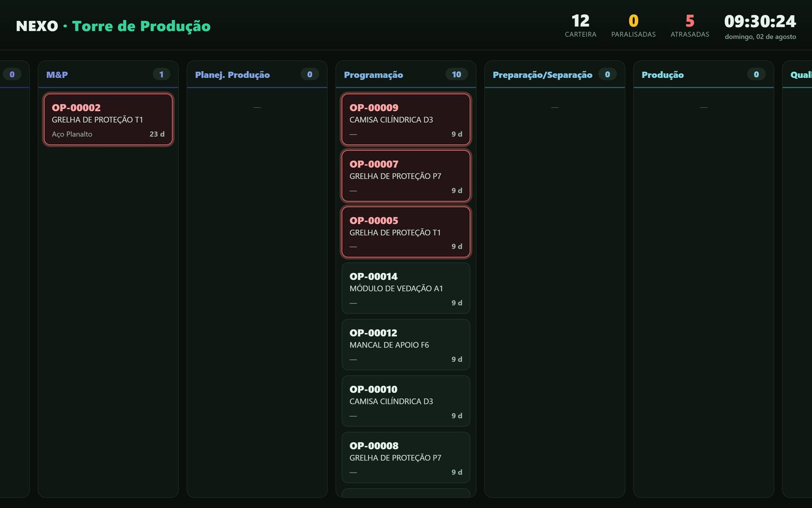Select 'GRELHA DE PROTEÇÃO P7' on card OP-00008
This screenshot has width=812, height=508.
(395, 458)
